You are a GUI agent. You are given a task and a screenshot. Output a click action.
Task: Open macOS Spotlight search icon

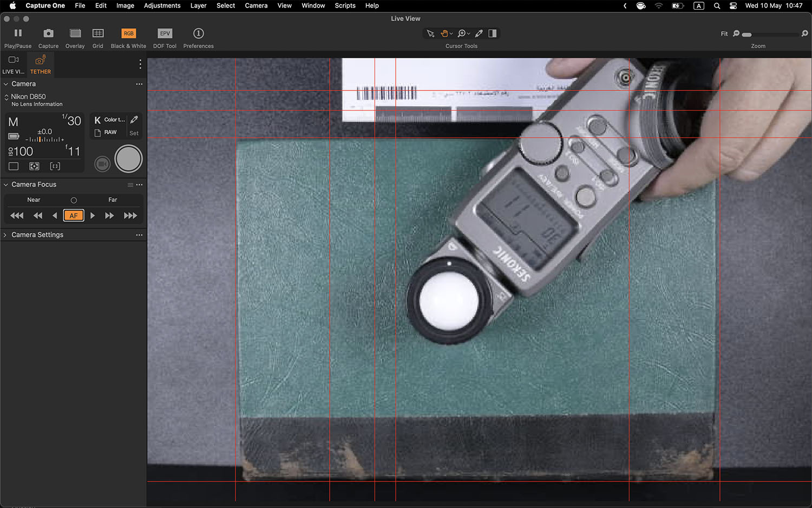(x=717, y=5)
